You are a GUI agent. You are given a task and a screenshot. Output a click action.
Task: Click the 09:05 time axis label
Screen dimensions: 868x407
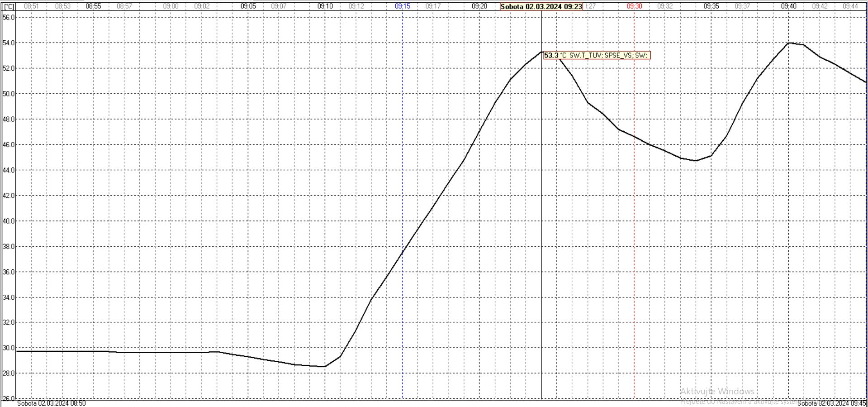[248, 6]
